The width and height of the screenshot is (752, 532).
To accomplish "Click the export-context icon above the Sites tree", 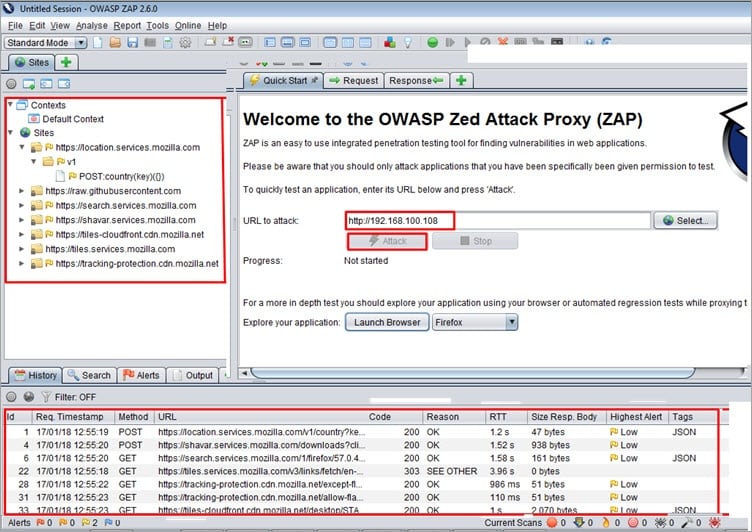I will 64,84.
